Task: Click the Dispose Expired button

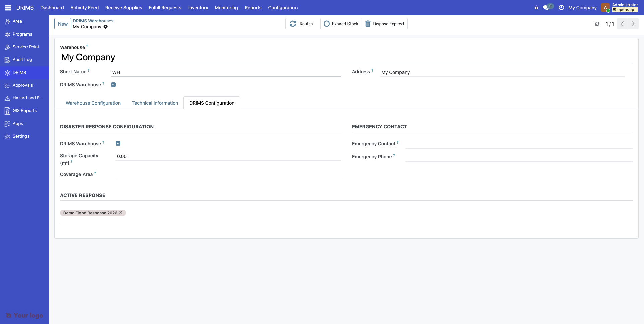Action: pyautogui.click(x=384, y=24)
